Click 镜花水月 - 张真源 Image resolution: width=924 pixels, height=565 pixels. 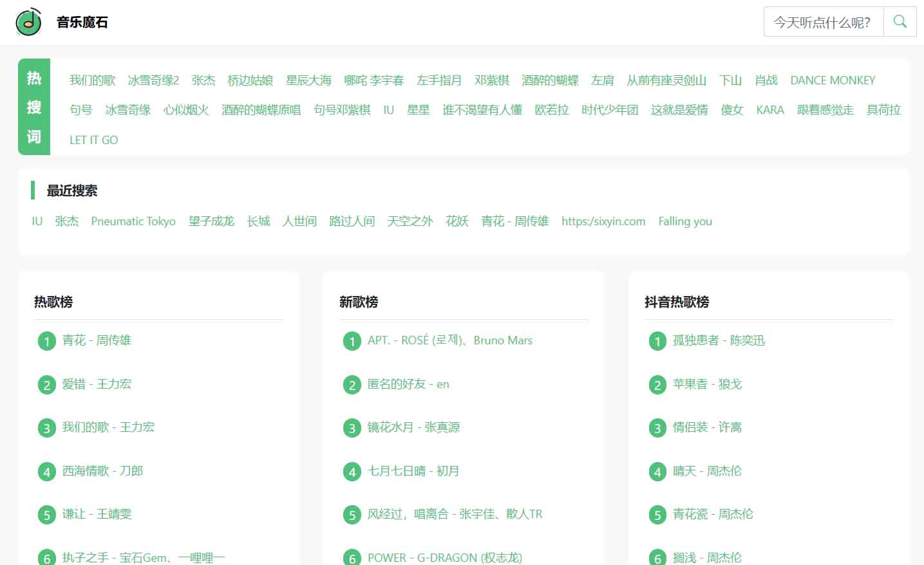tap(413, 427)
